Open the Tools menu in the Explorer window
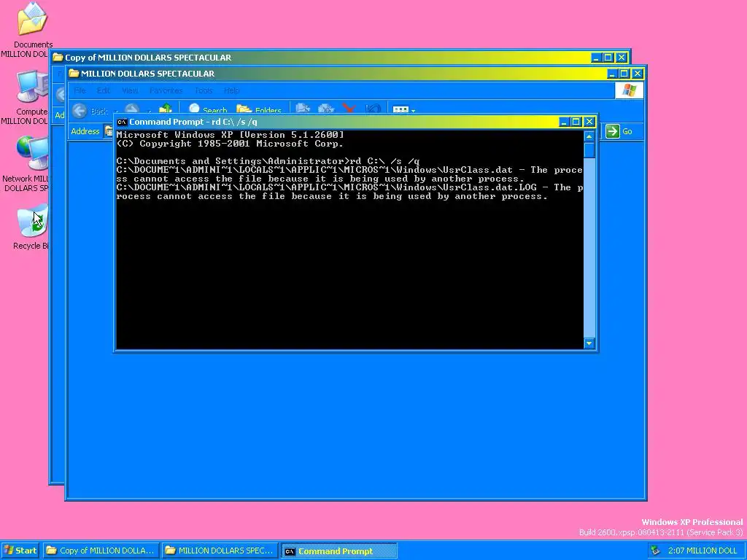This screenshot has width=747, height=560. point(204,90)
